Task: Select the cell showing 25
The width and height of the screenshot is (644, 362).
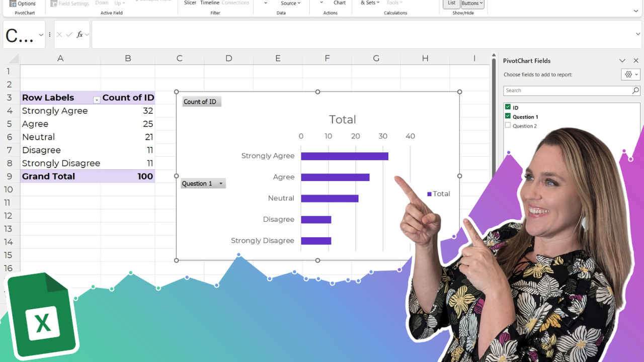Action: (x=128, y=124)
